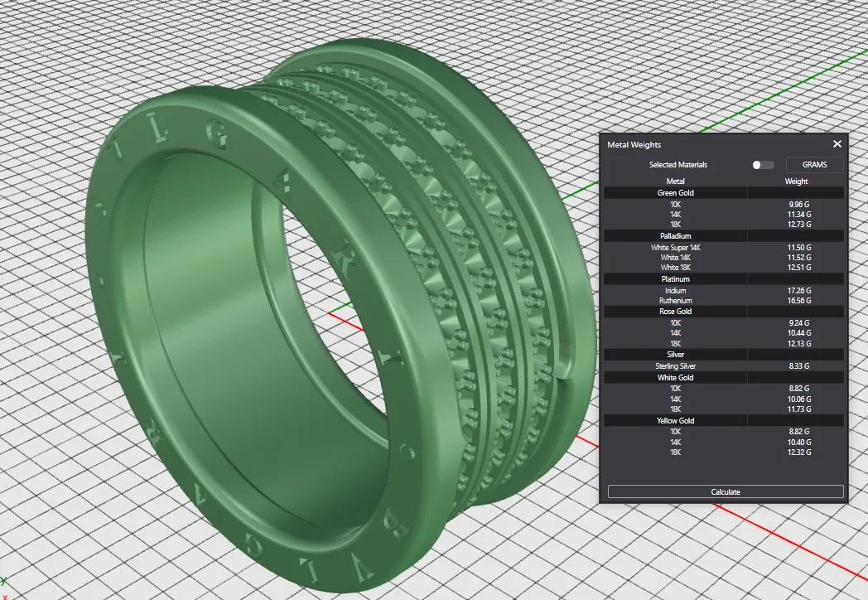Screen dimensions: 868x600
Task: Click the Metal Weights panel title
Action: (x=634, y=144)
